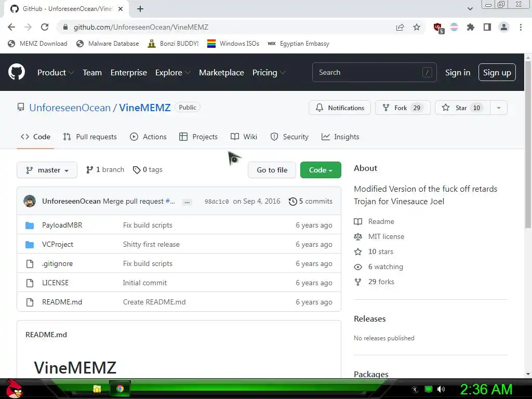This screenshot has height=399, width=532.
Task: Click volume speaker tray icon
Action: pyautogui.click(x=441, y=389)
